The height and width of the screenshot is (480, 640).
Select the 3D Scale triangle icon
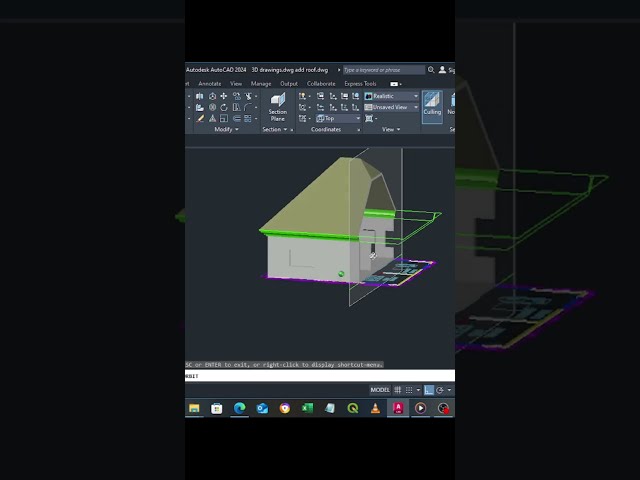tap(212, 118)
